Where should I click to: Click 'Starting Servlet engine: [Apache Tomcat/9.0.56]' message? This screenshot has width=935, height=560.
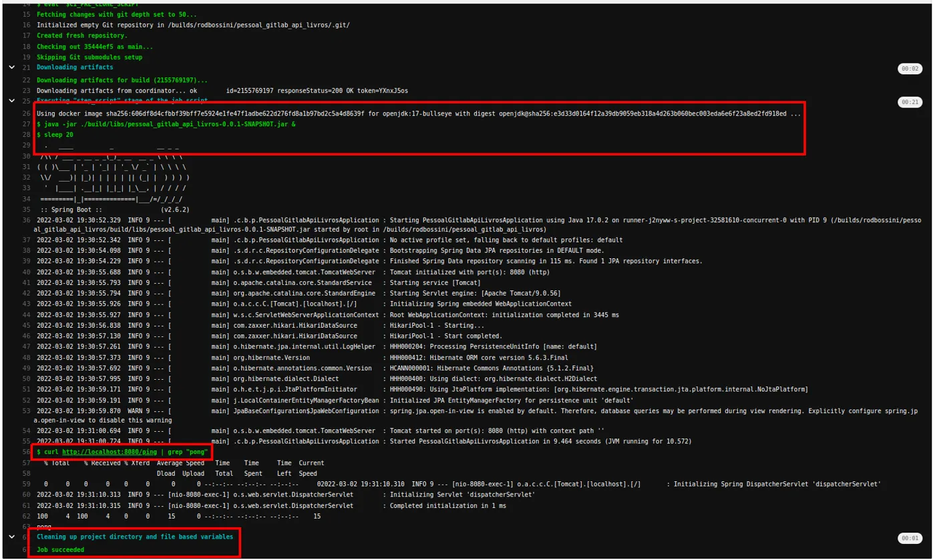click(476, 293)
